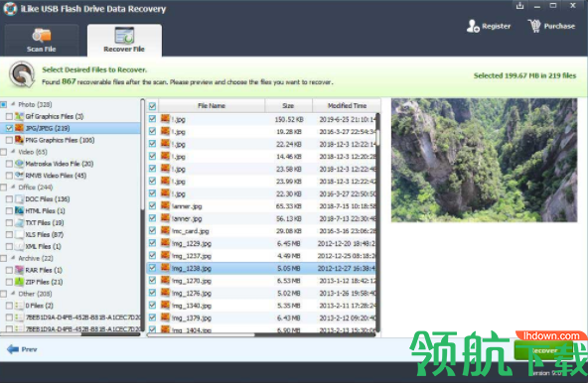Collapse the Photo (328) tree node
The image size is (588, 383).
pos(13,104)
